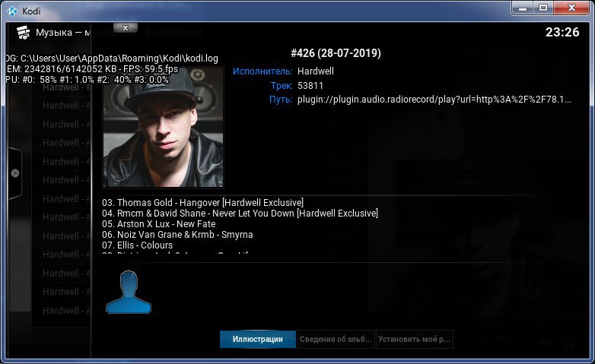Click the Исполнитель label
595x364 pixels.
262,71
